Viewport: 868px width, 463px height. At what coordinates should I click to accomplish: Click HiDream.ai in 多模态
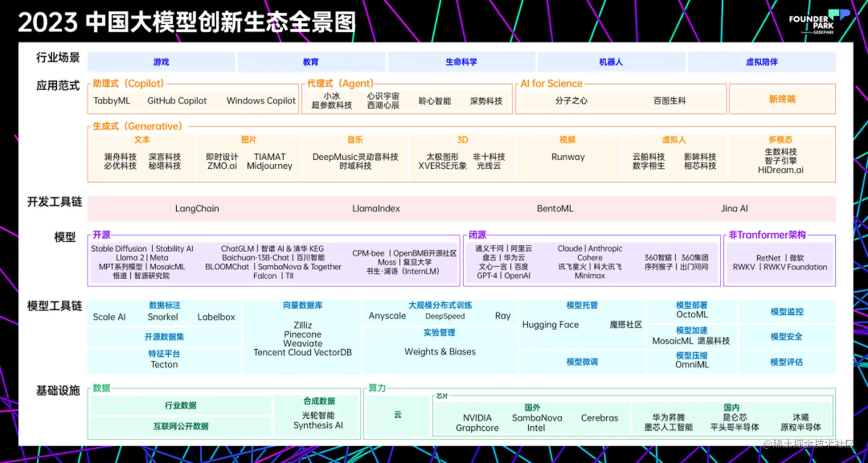click(781, 169)
